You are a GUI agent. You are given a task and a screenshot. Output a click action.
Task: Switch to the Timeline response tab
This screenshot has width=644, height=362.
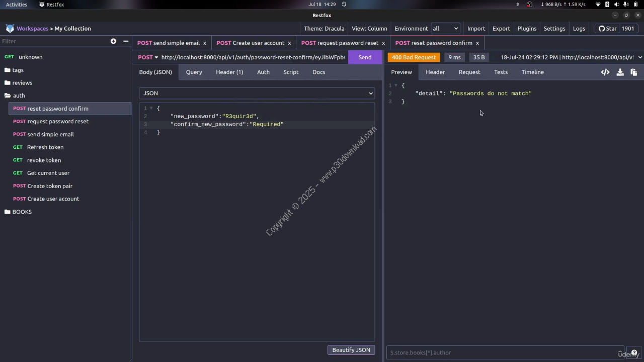pyautogui.click(x=532, y=72)
